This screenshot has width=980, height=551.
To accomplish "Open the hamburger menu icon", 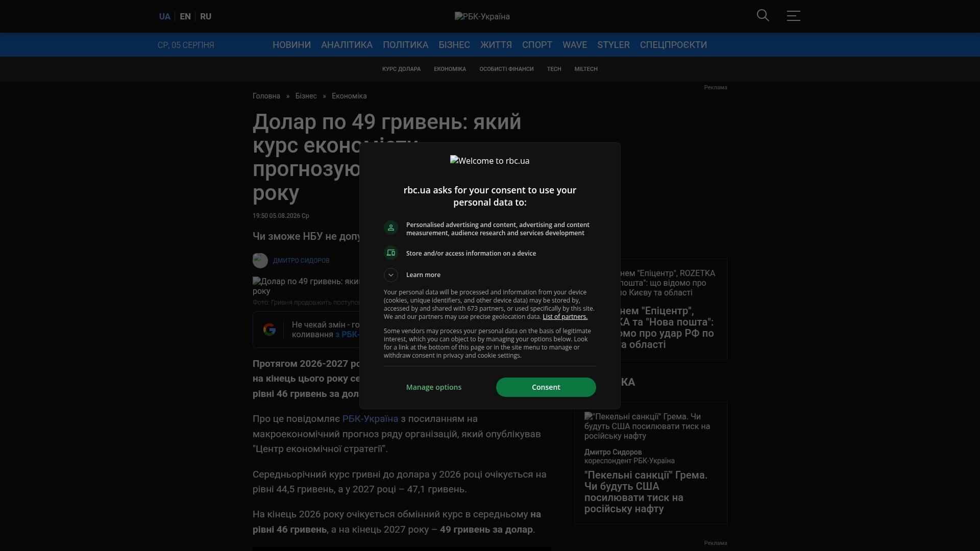I will coord(793,16).
